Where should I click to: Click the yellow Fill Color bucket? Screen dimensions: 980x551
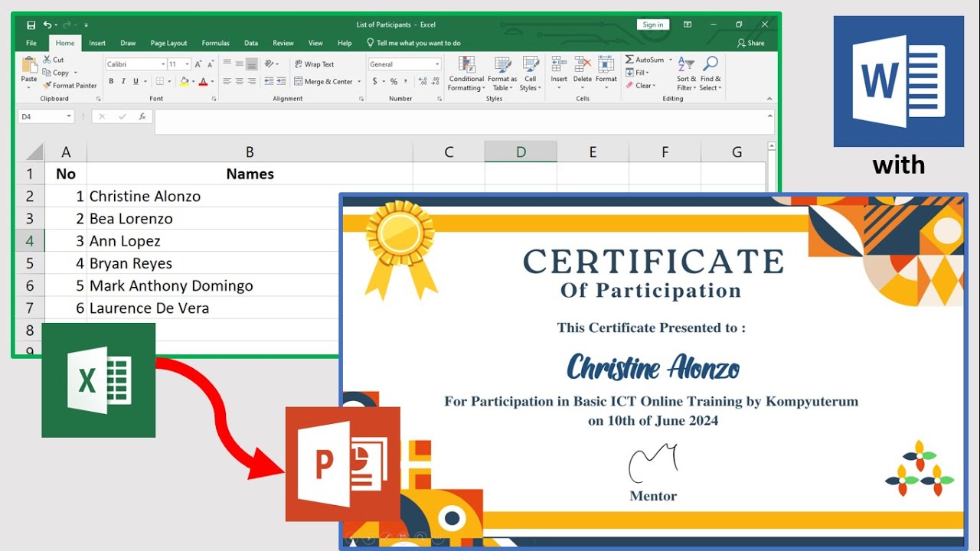click(x=184, y=81)
